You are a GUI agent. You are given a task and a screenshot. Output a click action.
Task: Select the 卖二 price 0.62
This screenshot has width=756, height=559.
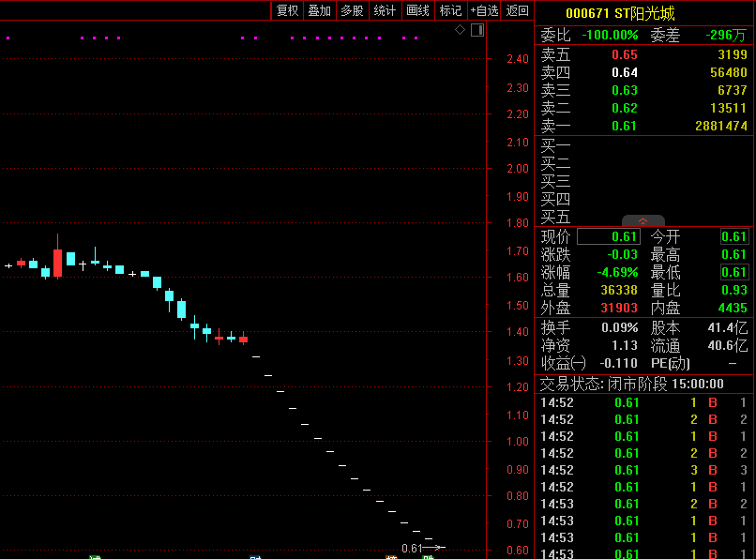click(625, 108)
